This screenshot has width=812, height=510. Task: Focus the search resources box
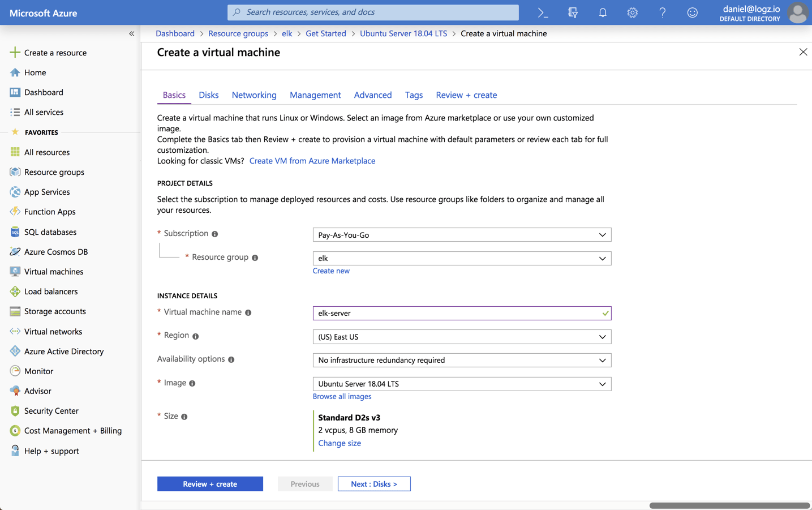point(373,12)
